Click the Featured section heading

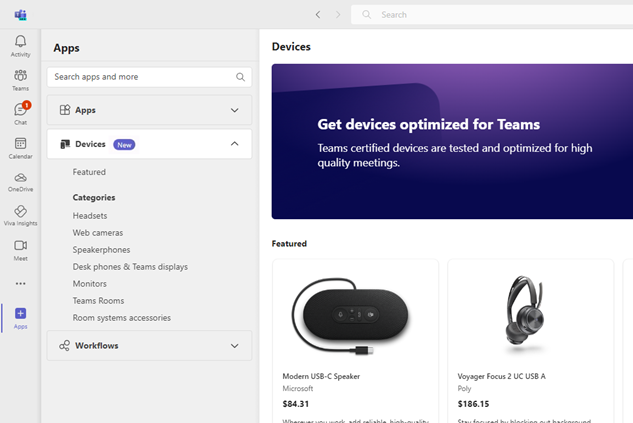pyautogui.click(x=289, y=243)
